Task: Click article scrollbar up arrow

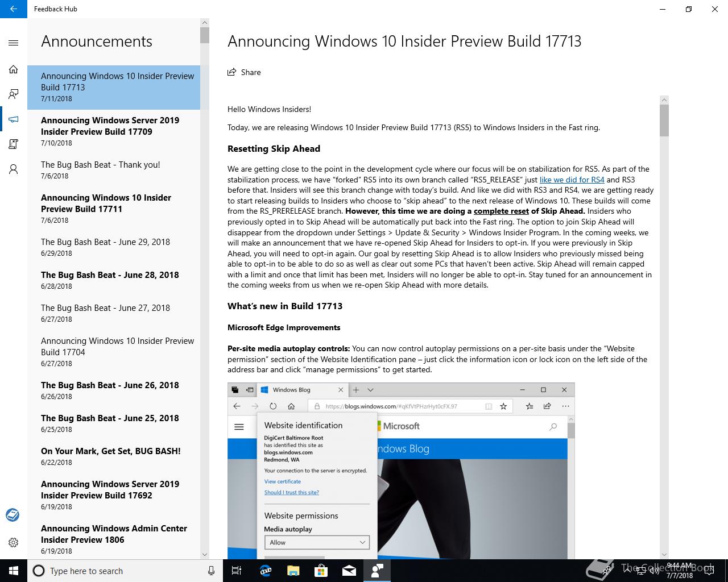Action: [664, 100]
